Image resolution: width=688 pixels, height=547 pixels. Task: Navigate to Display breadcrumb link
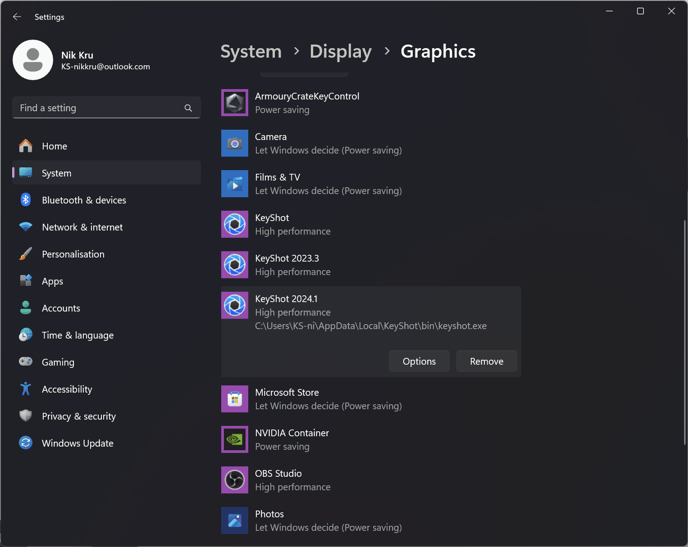[340, 52]
